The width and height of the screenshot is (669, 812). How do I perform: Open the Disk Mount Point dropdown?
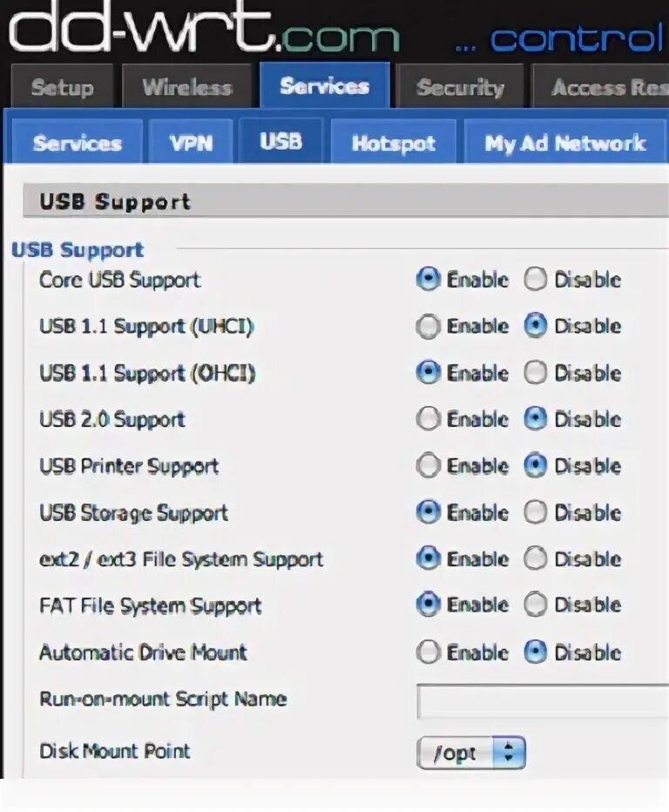click(471, 753)
